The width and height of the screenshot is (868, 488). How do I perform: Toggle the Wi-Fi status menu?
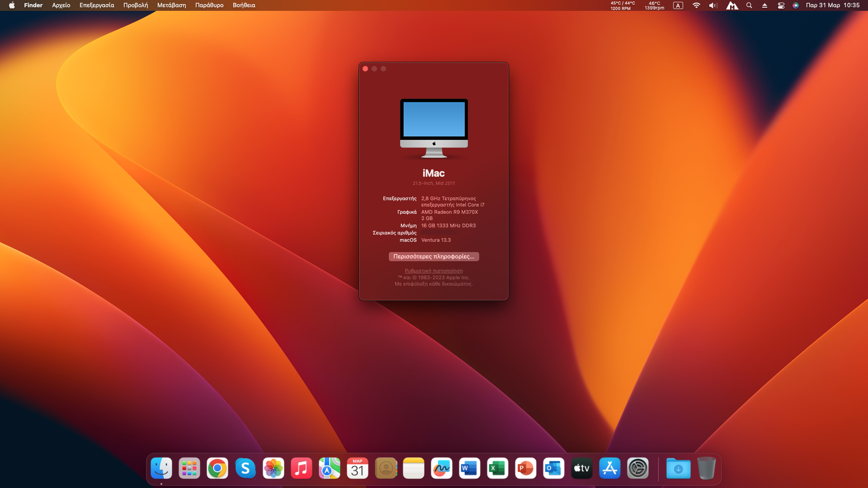pos(696,5)
